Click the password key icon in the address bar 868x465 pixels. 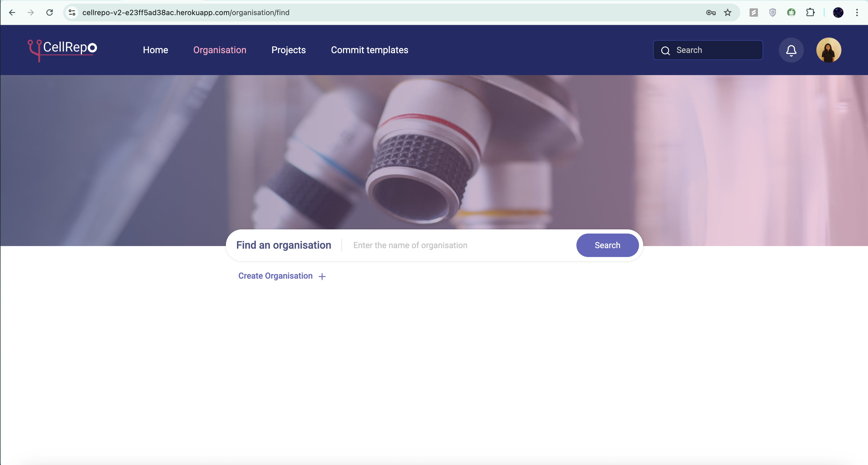[711, 13]
